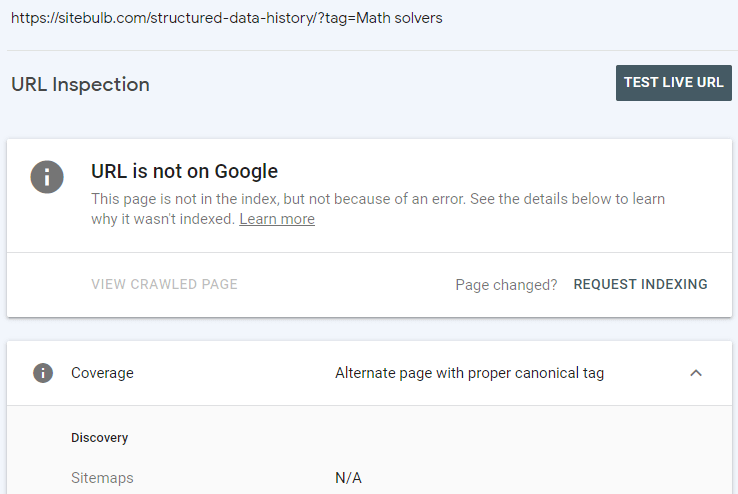The height and width of the screenshot is (494, 738).
Task: Click the Coverage info icon
Action: click(x=43, y=373)
